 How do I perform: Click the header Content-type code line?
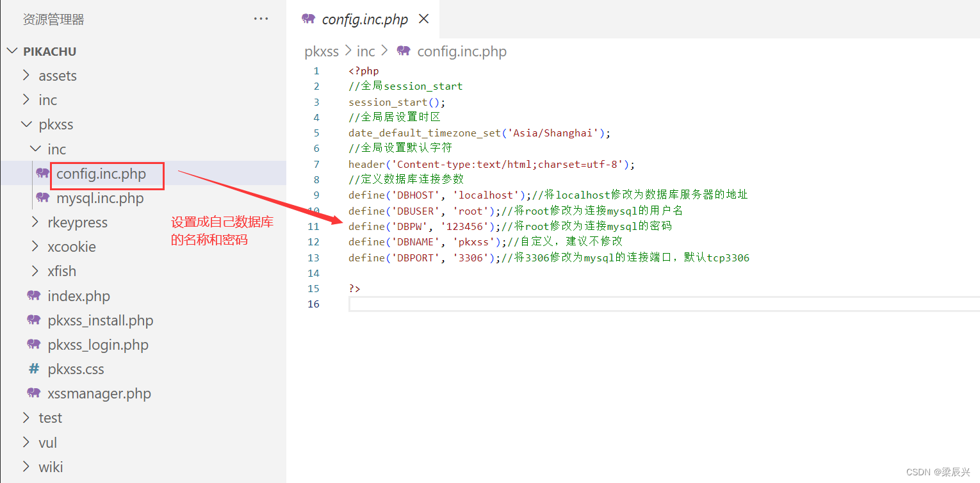pos(491,164)
